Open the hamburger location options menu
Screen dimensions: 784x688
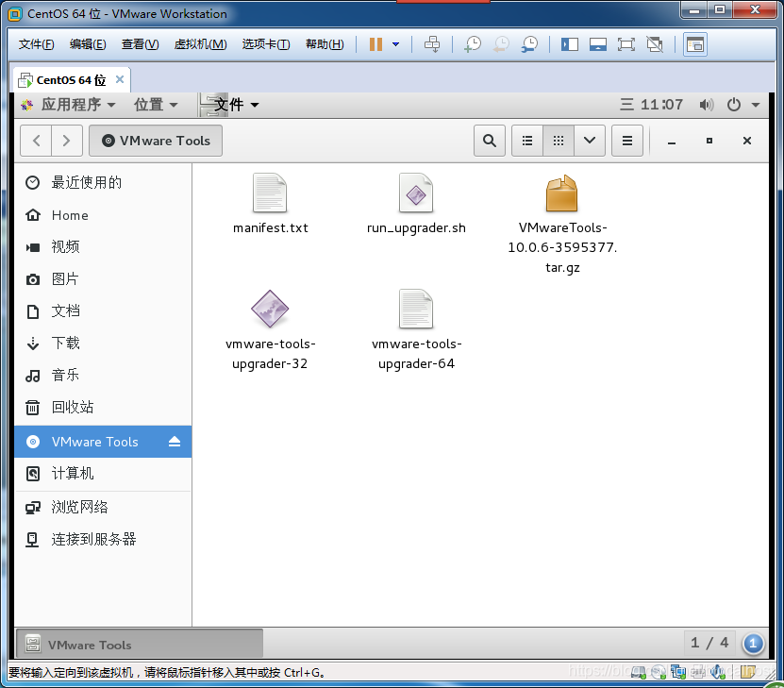[x=627, y=141]
